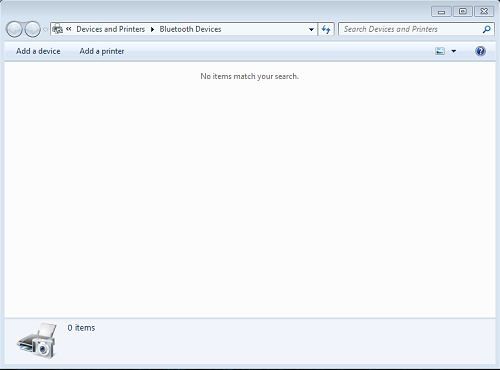Image resolution: width=500 pixels, height=370 pixels.
Task: Choose Add a printer
Action: pos(102,51)
